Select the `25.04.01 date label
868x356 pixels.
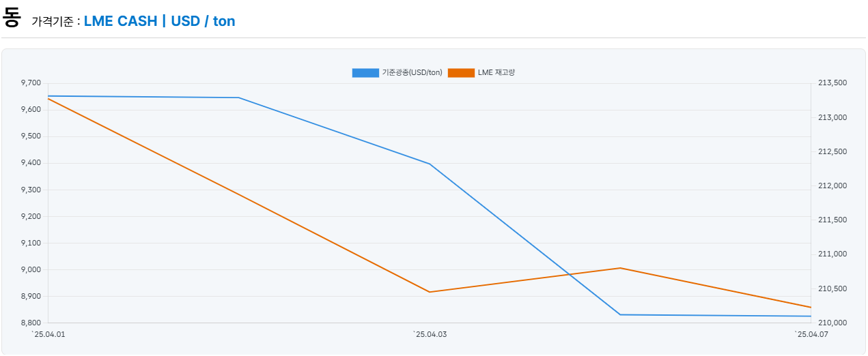coord(48,334)
